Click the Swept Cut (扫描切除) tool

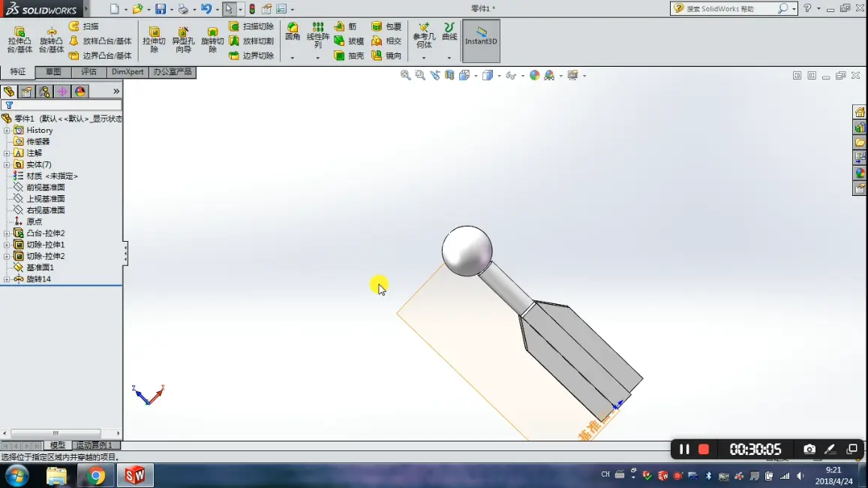coord(251,26)
